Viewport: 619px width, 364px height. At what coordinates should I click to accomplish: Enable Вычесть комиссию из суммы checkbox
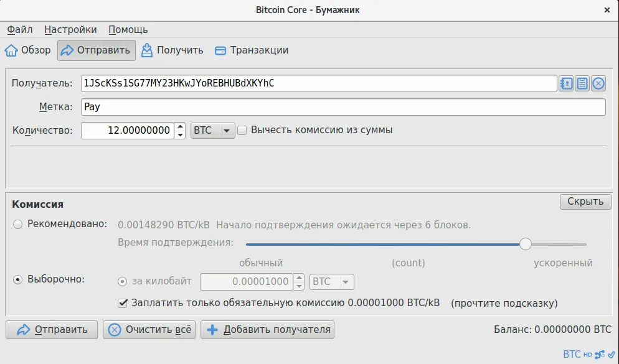tap(242, 130)
